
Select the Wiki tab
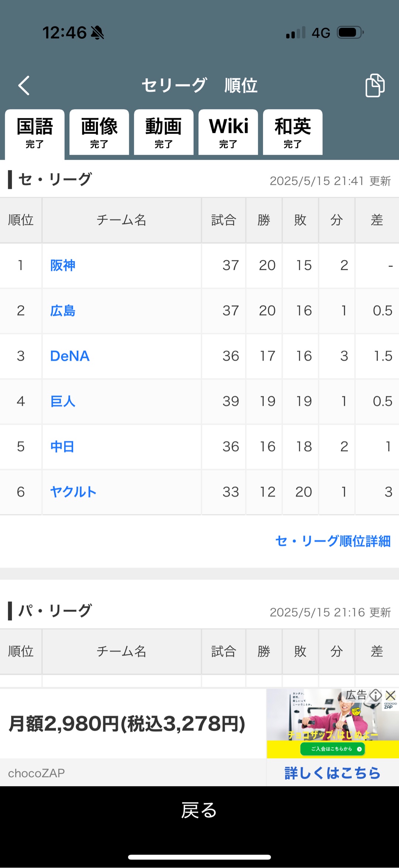click(228, 132)
